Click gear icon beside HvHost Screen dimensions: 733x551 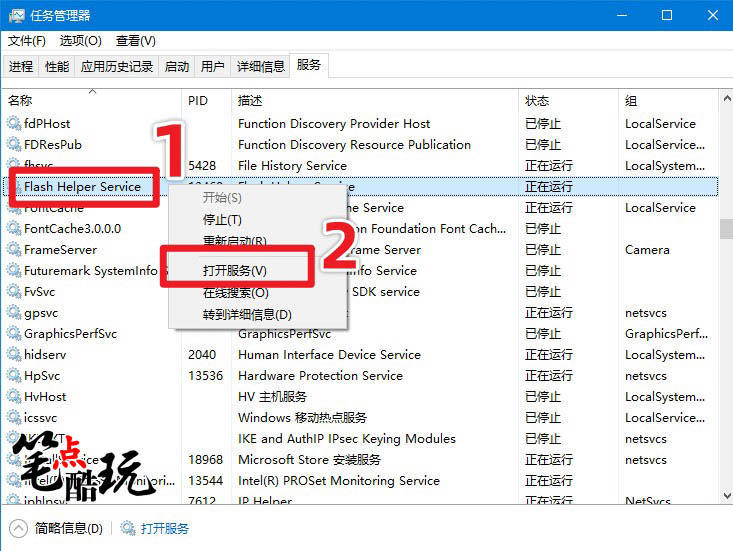(14, 397)
